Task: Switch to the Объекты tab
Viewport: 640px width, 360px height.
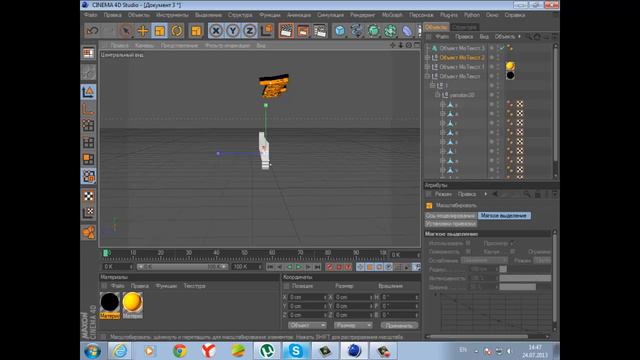Action: coord(436,27)
